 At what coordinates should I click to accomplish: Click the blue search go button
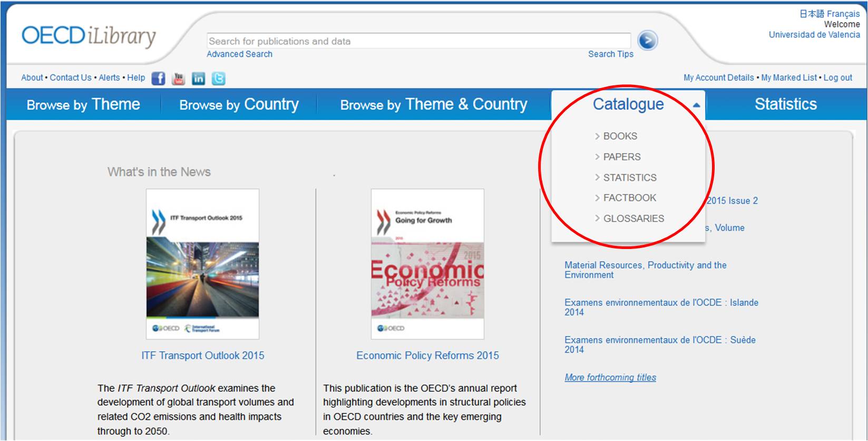pyautogui.click(x=648, y=40)
